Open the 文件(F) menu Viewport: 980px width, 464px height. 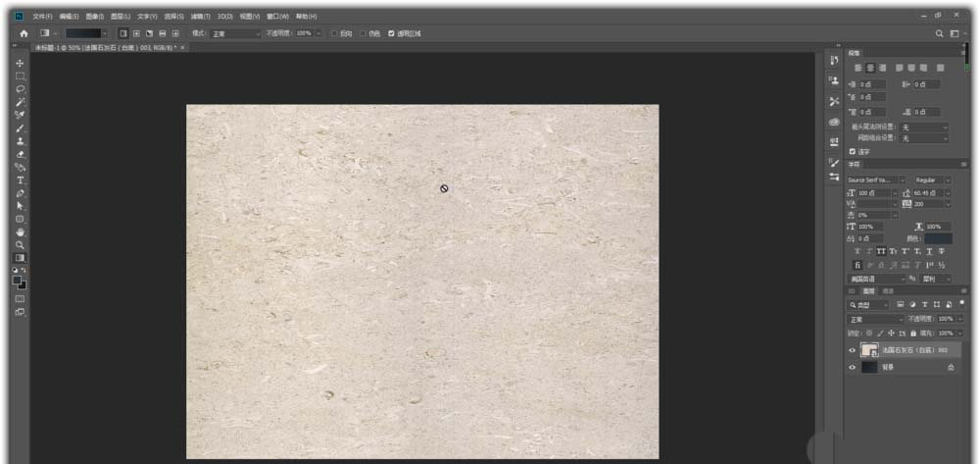(x=42, y=17)
